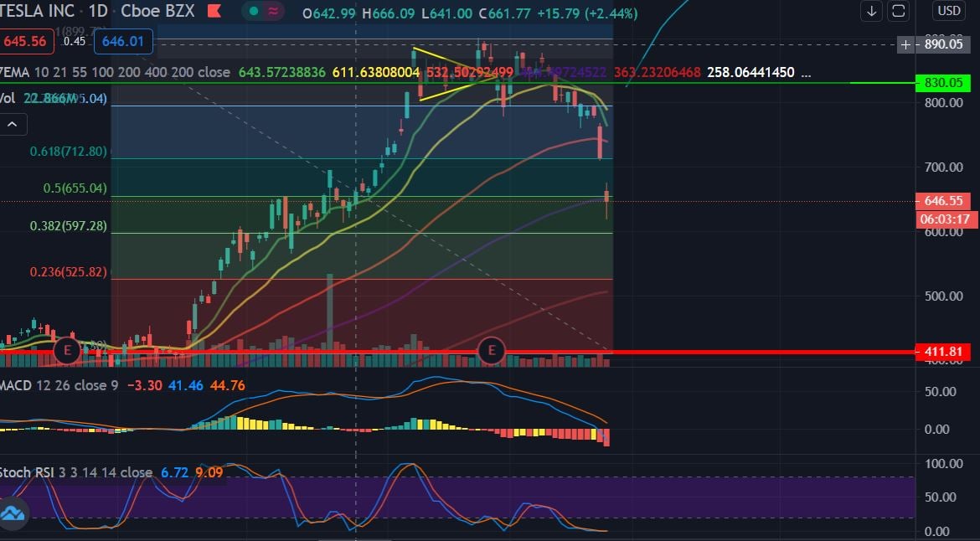Click the TradingView logo icon
This screenshot has height=541, width=980.
11,513
